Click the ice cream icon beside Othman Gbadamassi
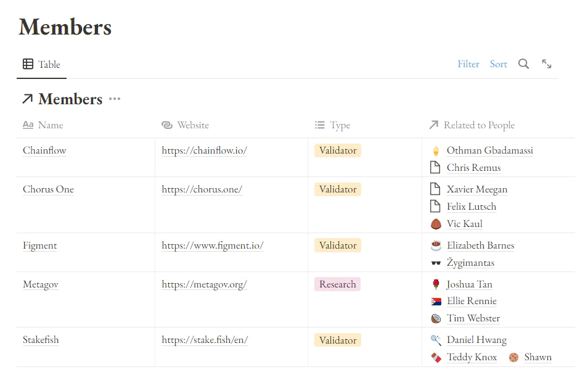 (x=435, y=151)
